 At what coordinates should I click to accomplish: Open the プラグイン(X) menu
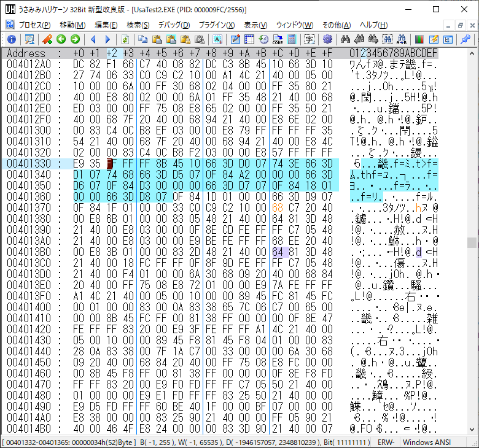216,25
